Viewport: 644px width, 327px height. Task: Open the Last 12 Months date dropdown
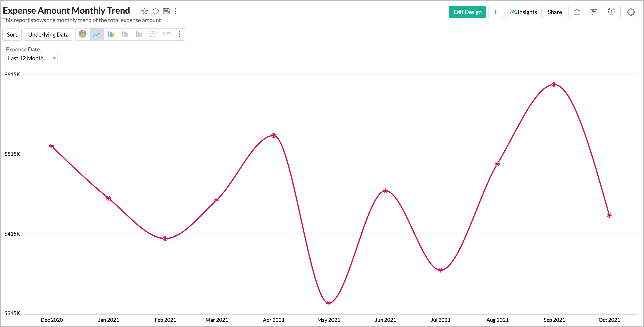tap(32, 58)
